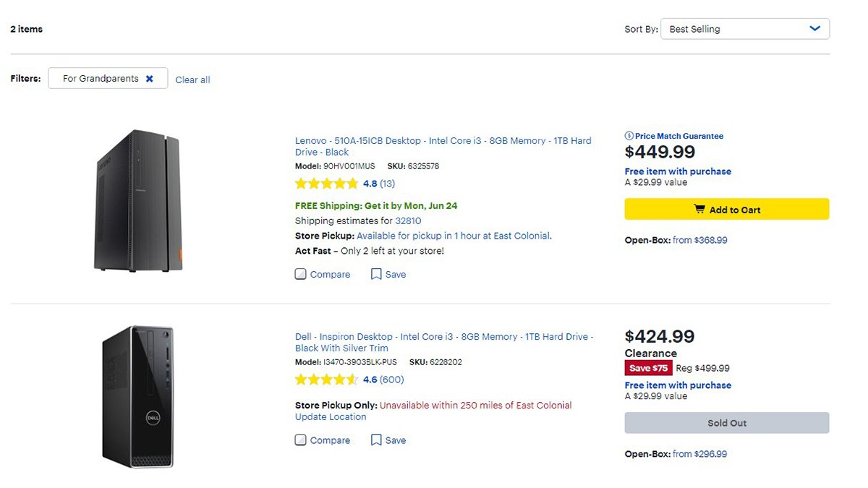Click cart icon in Add to Cart
The height and width of the screenshot is (488, 868).
699,210
